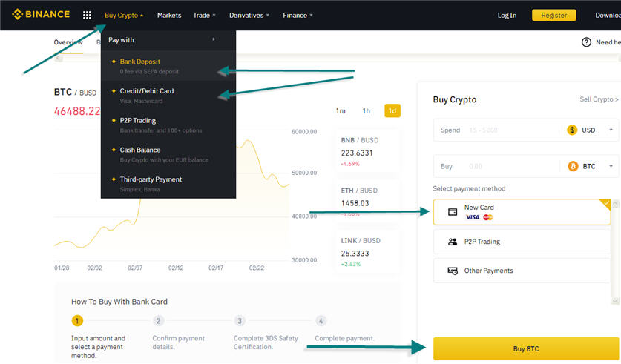Choose Bank Deposit payment option
621x364 pixels.
(x=168, y=66)
